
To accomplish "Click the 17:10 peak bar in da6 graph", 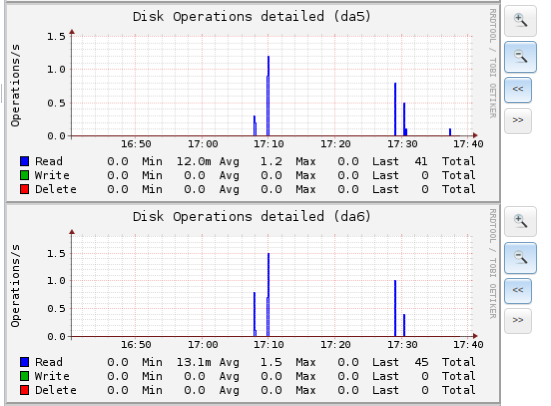I will [268, 295].
